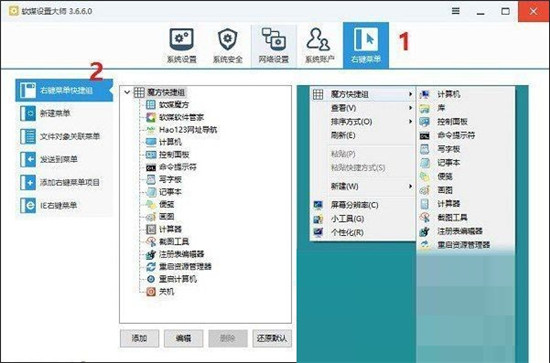This screenshot has width=550, height=363.
Task: Click the 命令提示符 icon in the tree
Action: tap(151, 167)
